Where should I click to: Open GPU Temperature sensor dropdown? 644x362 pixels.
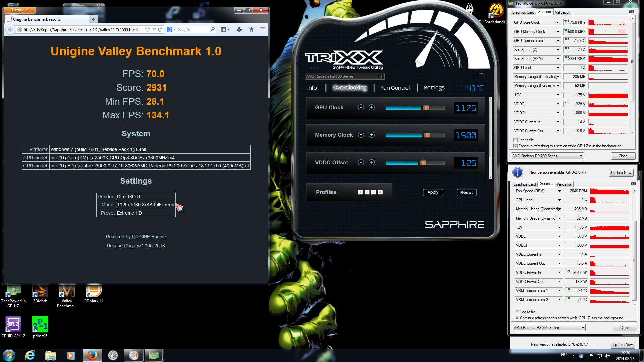(558, 41)
